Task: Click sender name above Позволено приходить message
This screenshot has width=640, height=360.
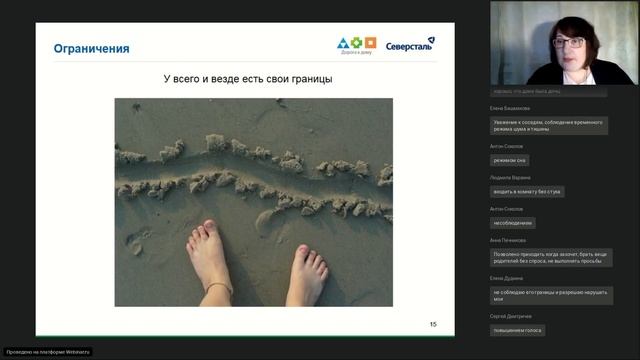Action: click(x=508, y=240)
